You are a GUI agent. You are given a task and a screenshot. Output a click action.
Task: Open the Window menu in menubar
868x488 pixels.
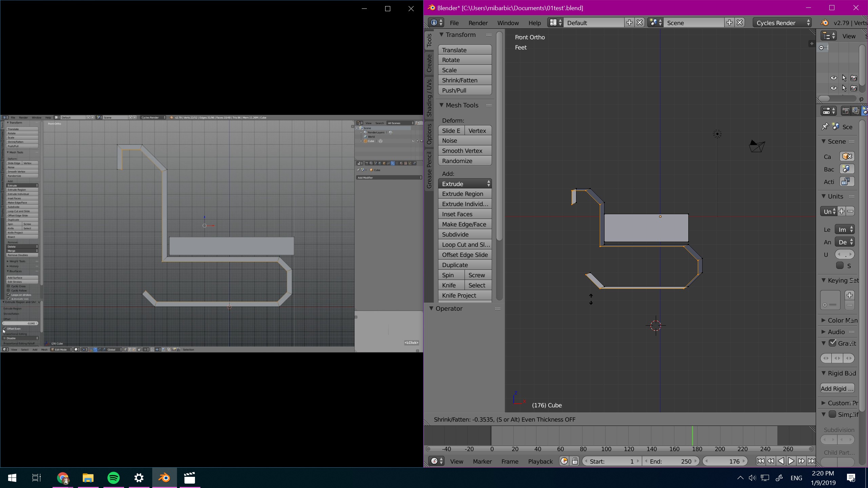[508, 23]
